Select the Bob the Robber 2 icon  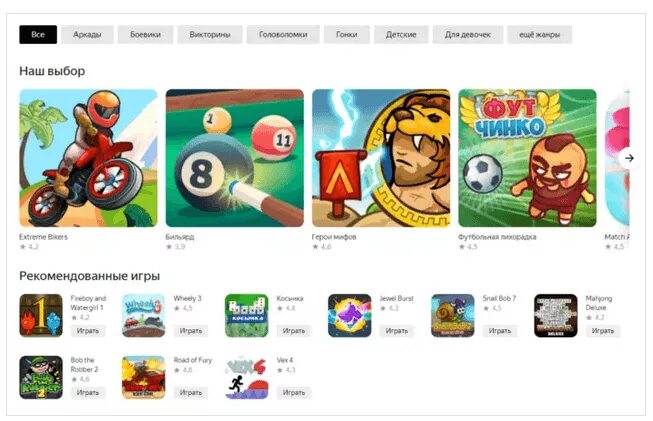pyautogui.click(x=41, y=377)
